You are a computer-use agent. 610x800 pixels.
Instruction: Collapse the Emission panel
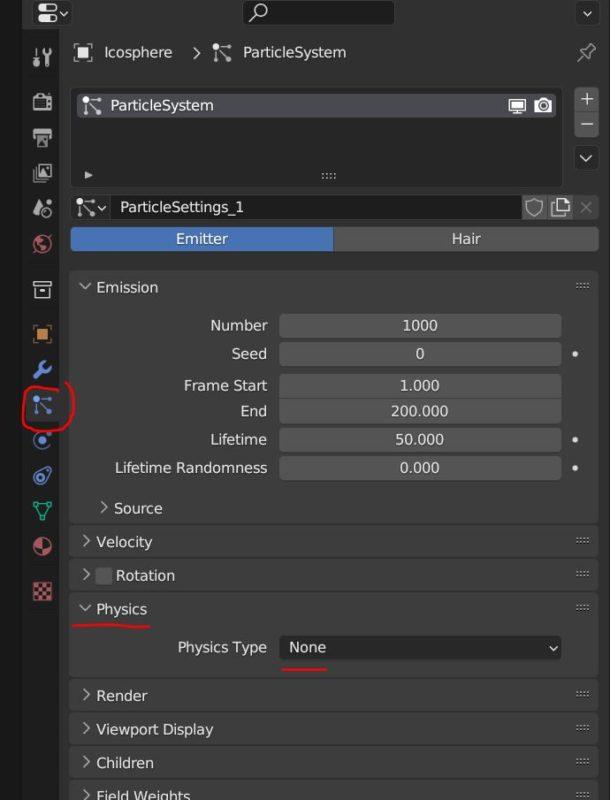[x=85, y=287]
